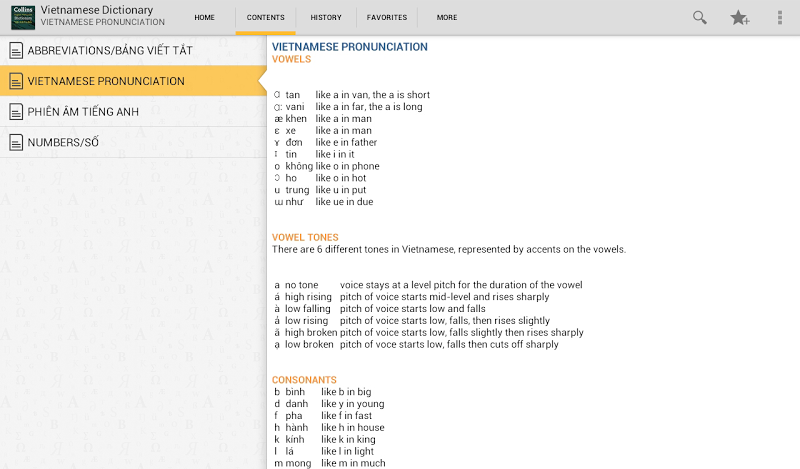Image resolution: width=800 pixels, height=469 pixels.
Task: Click the Abbreviations row document icon
Action: pos(16,51)
